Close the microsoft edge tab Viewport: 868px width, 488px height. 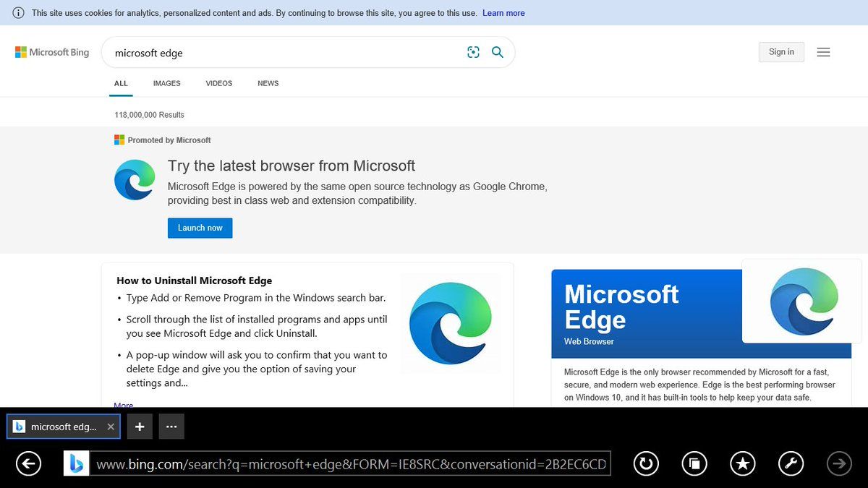(x=111, y=427)
